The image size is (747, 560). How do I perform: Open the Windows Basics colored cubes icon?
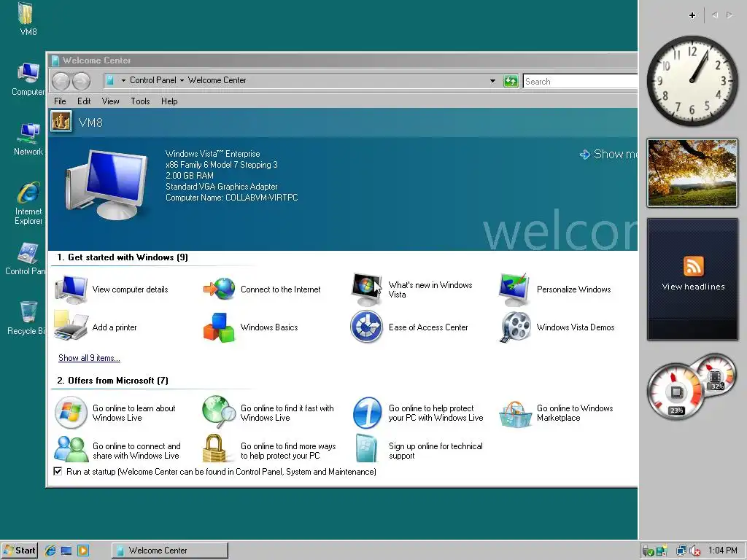[x=220, y=327]
